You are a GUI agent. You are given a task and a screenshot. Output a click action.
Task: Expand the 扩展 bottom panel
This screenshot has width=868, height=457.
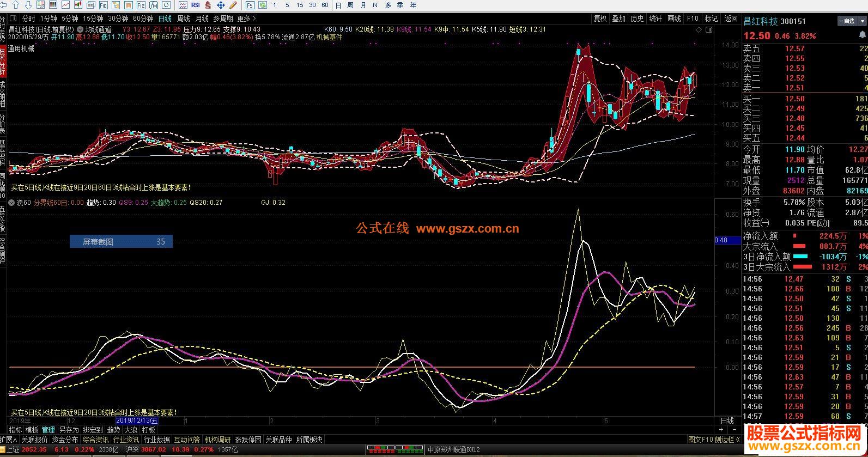coord(9,440)
